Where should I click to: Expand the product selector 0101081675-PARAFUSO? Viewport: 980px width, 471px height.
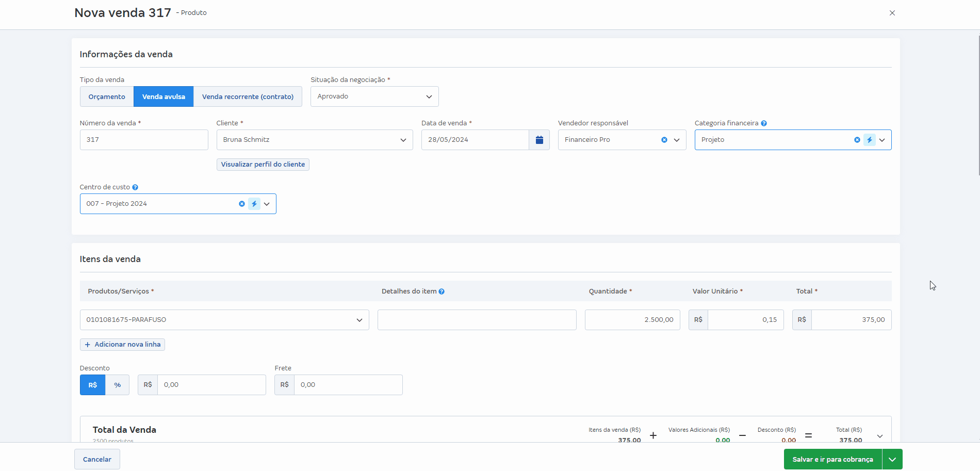coord(224,320)
